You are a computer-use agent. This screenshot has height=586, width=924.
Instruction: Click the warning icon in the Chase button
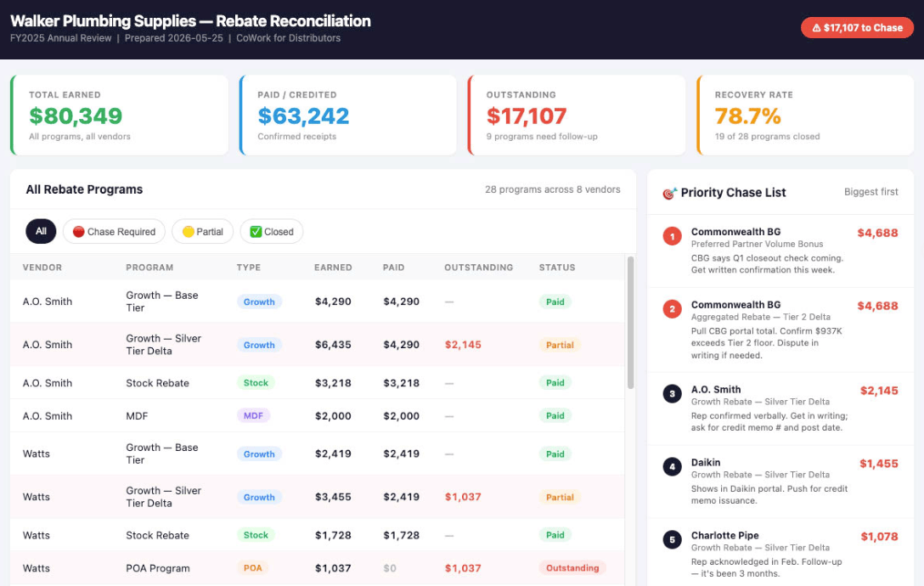point(816,28)
